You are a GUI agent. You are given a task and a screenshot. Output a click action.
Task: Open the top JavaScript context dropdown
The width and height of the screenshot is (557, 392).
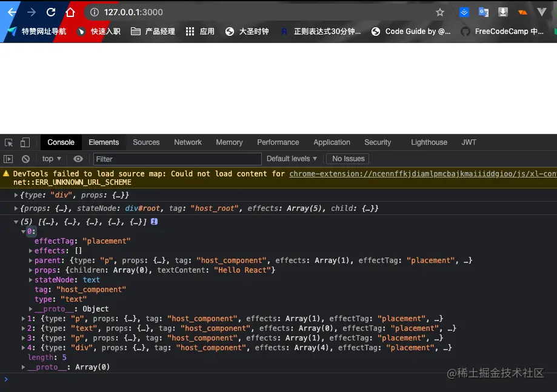(x=52, y=159)
